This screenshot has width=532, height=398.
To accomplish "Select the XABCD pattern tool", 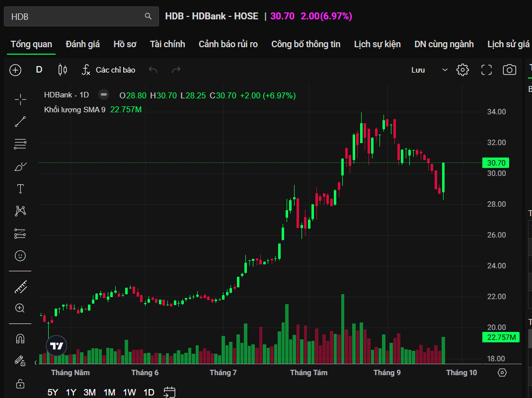I will 20,211.
